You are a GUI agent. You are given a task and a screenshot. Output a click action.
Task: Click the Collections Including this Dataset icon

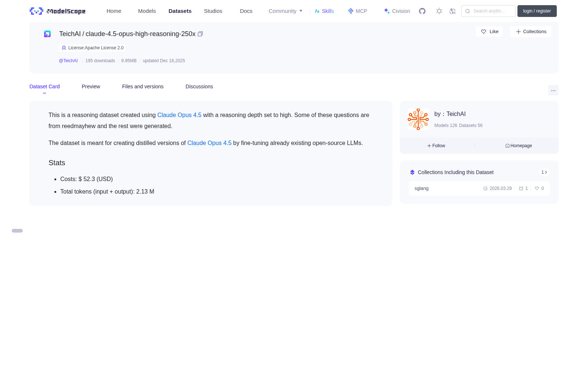(412, 172)
